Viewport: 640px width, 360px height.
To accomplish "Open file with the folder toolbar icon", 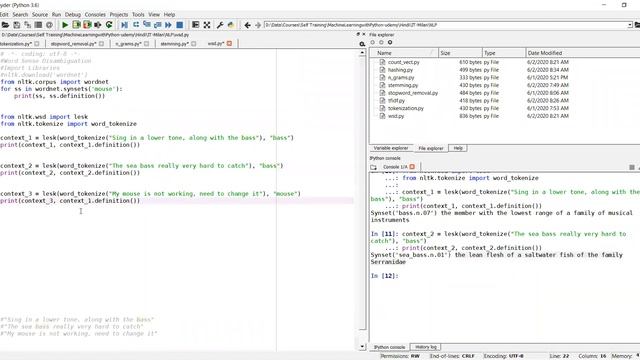I will (x=5, y=25).
